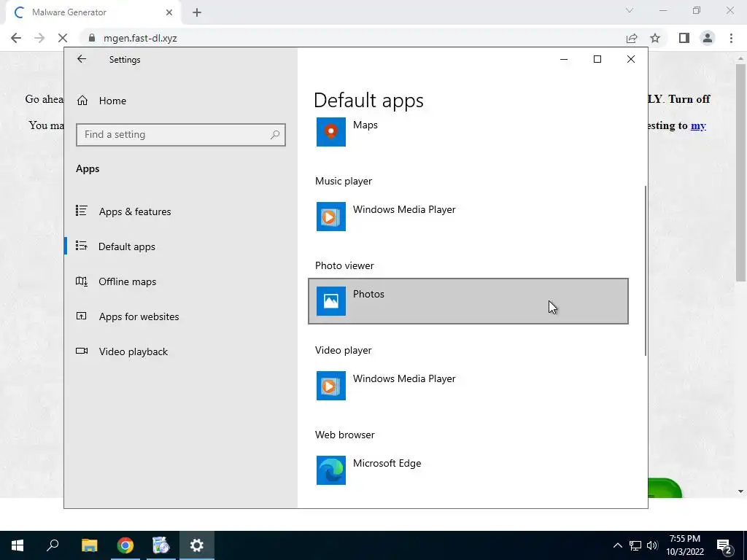
Task: Click the Offline maps icon
Action: (x=82, y=281)
